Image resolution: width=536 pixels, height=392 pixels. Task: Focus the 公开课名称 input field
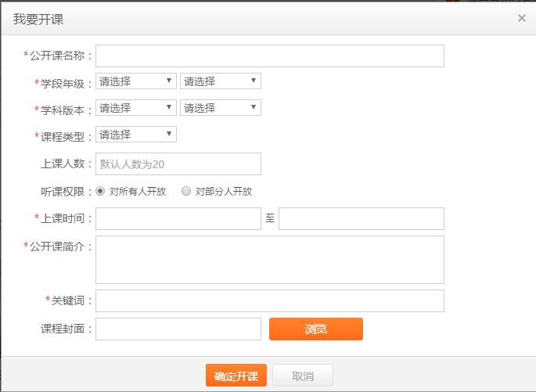[x=270, y=56]
